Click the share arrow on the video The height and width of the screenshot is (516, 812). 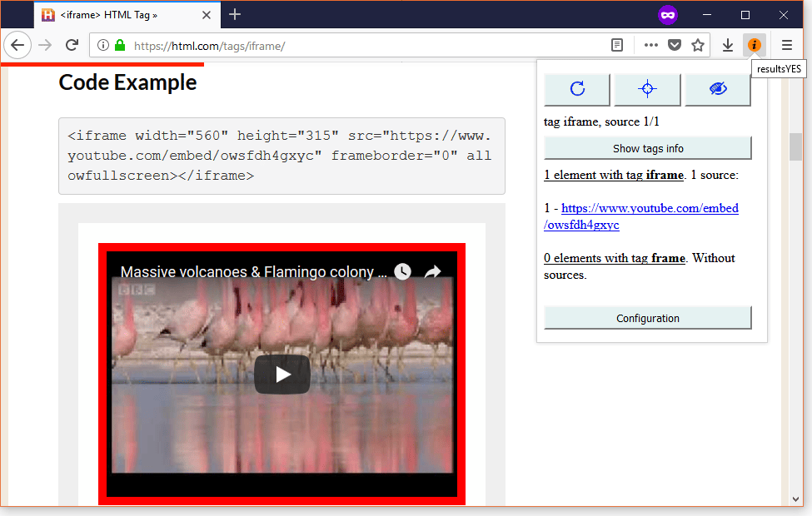point(432,271)
